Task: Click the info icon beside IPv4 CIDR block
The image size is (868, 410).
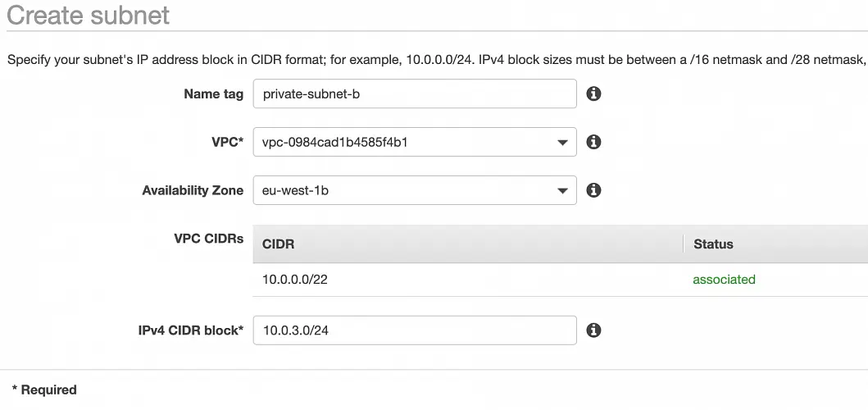Action: point(594,330)
